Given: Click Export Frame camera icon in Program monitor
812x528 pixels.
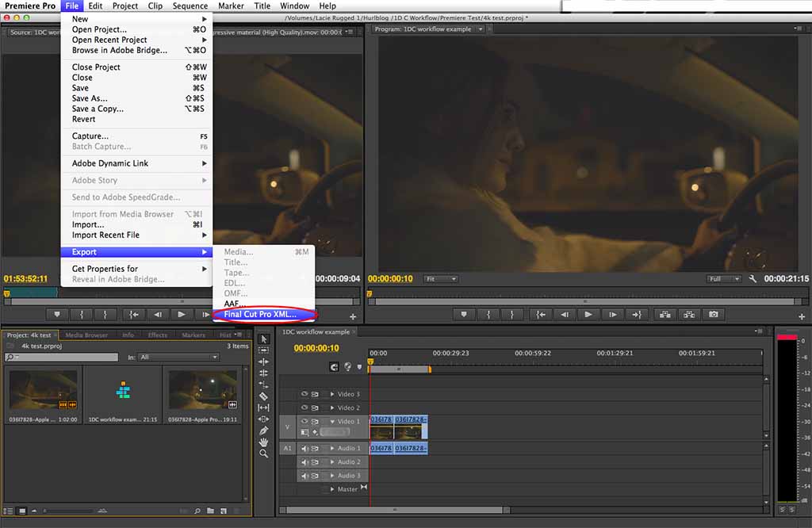Looking at the screenshot, I should click(714, 315).
